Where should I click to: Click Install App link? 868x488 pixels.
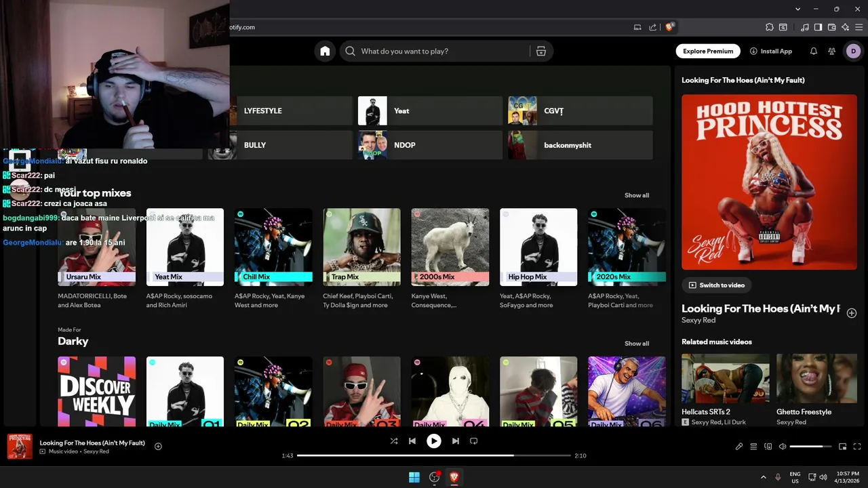click(x=771, y=51)
